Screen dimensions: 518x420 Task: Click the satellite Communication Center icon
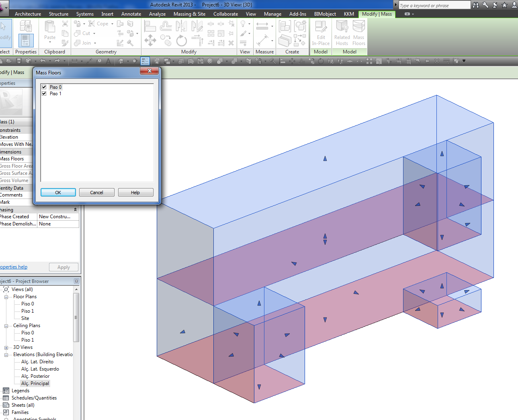[495, 5]
